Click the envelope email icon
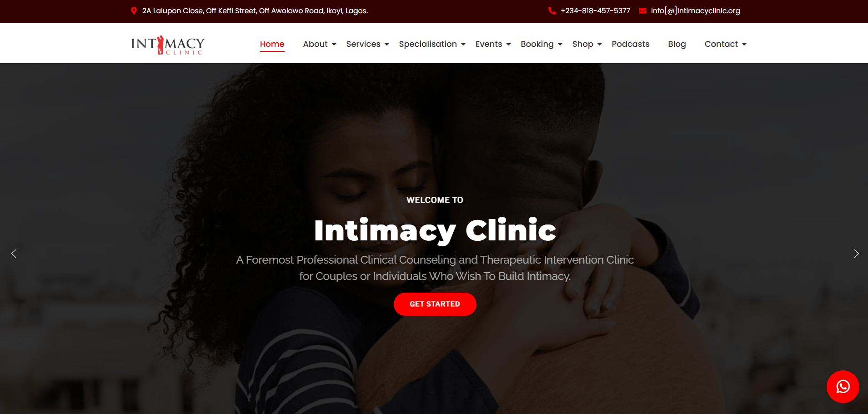868x414 pixels. 642,10
